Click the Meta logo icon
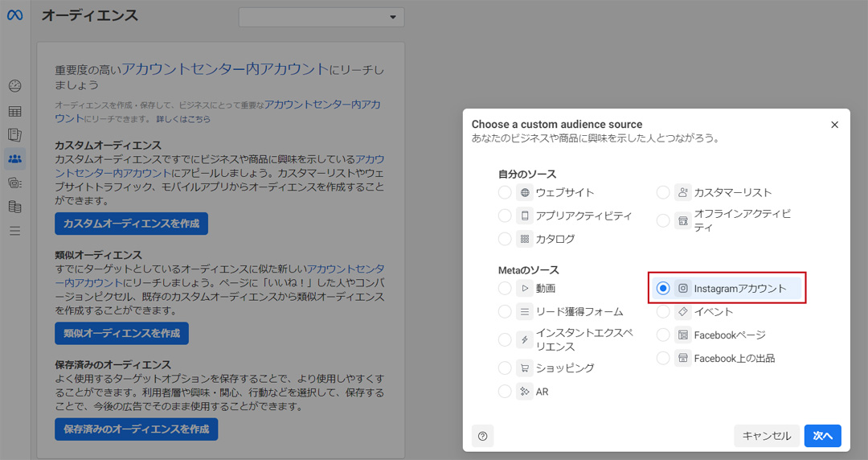The height and width of the screenshot is (460, 868). coord(14,16)
